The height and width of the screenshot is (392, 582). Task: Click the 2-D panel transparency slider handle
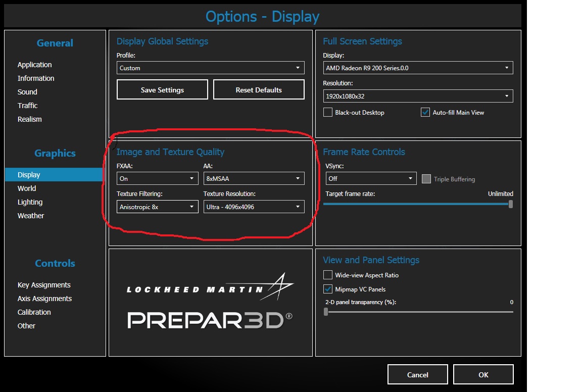326,312
